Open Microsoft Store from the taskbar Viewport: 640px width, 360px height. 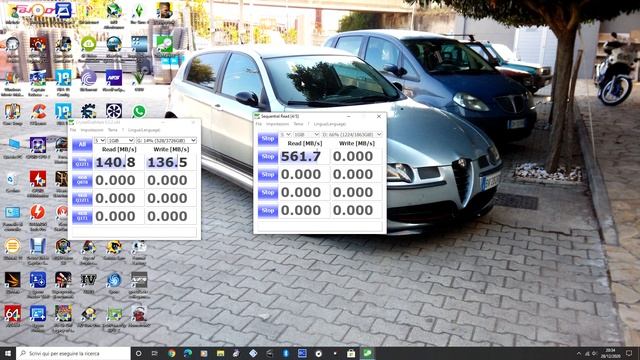[x=351, y=353]
